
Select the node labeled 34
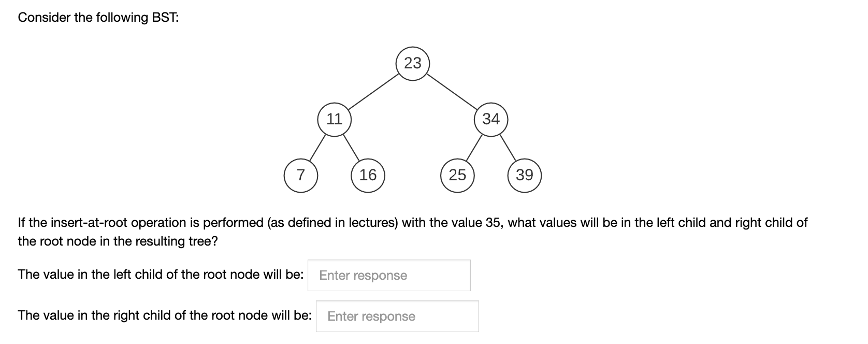click(x=490, y=120)
